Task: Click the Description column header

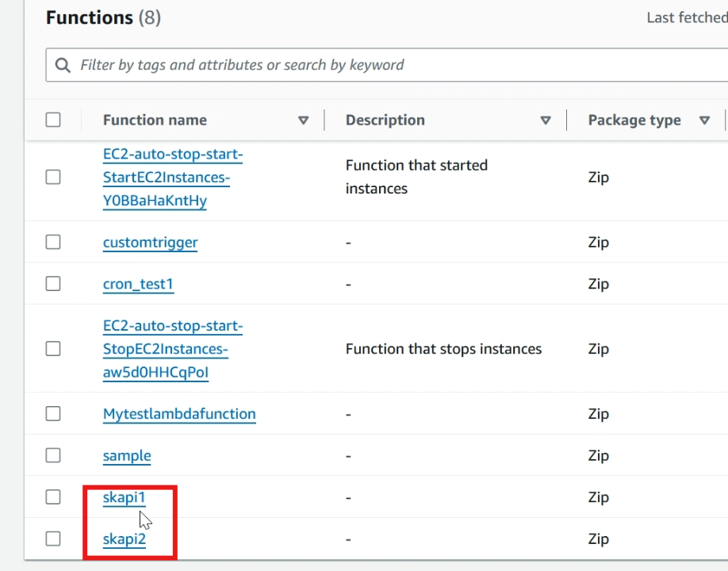Action: tap(385, 121)
